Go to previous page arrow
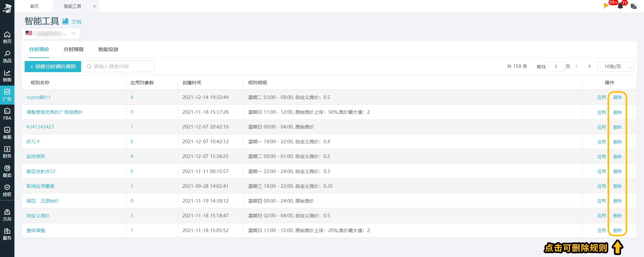Viewport: 644px width, 257px height. (x=577, y=66)
